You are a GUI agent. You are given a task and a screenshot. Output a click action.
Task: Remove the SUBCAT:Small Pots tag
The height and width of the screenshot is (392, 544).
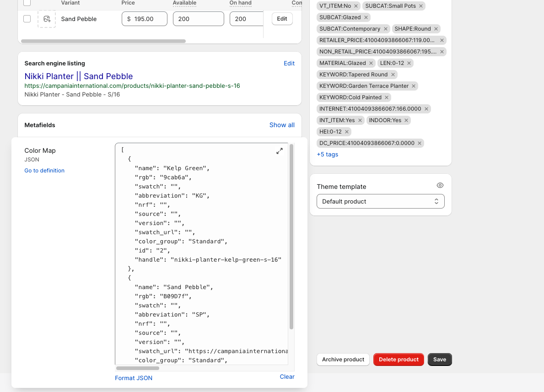point(421,6)
